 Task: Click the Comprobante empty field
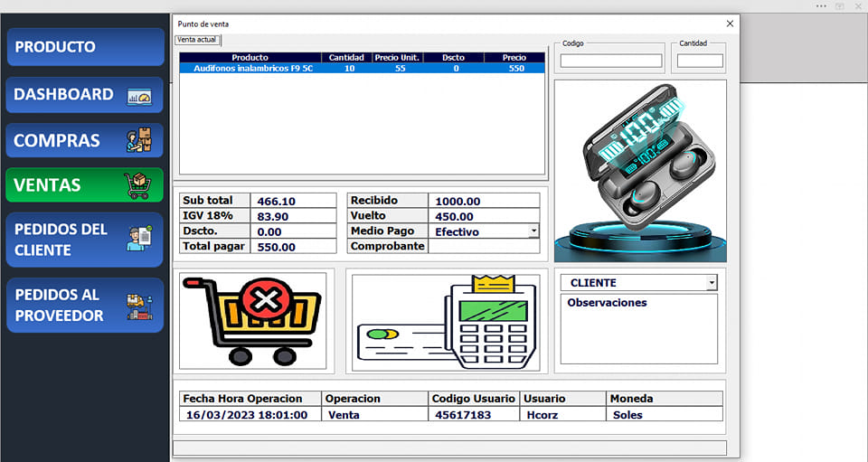point(484,246)
